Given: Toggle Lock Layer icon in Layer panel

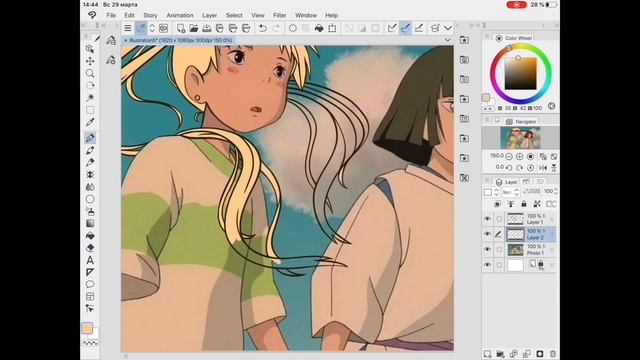Looking at the screenshot, I should [x=524, y=204].
